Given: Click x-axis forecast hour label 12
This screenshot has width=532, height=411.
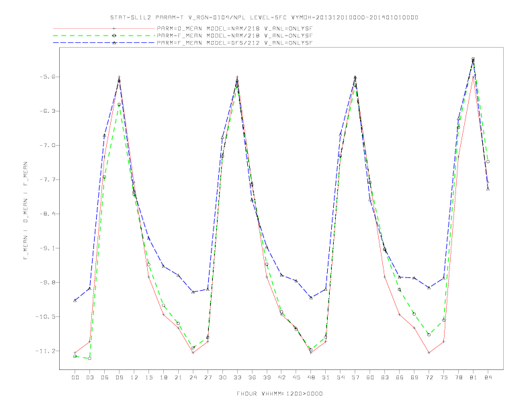Looking at the screenshot, I should [x=134, y=377].
